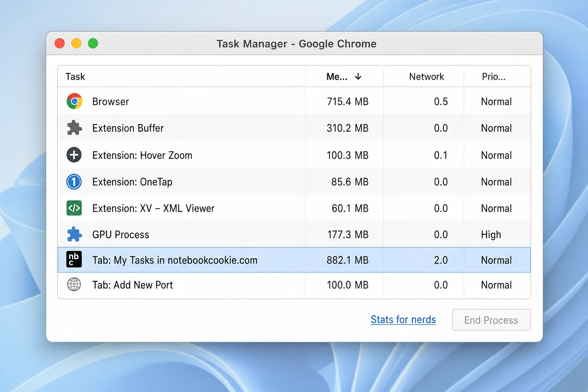Open the Stats for nerds link
588x392 pixels.
click(x=403, y=320)
